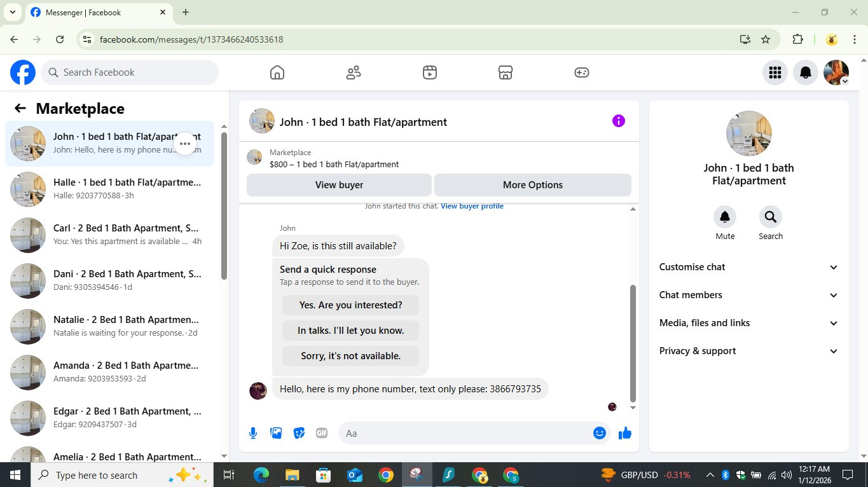Choose a GIF icon
Image resolution: width=868 pixels, height=487 pixels.
(322, 433)
